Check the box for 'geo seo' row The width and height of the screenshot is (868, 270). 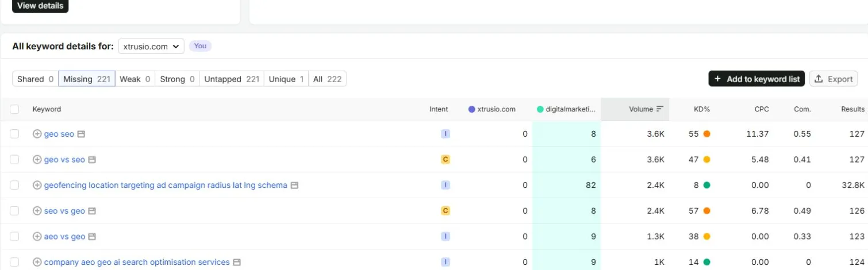(14, 134)
